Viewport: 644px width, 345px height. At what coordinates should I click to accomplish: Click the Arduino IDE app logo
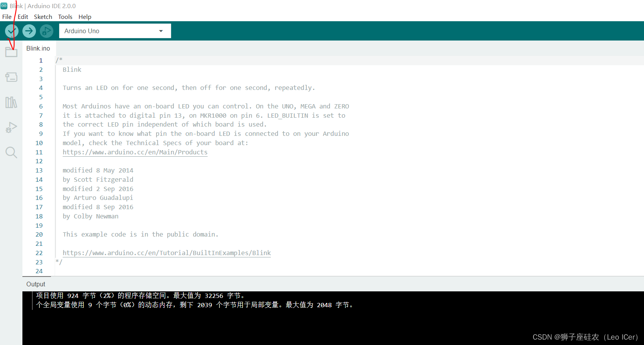4,6
